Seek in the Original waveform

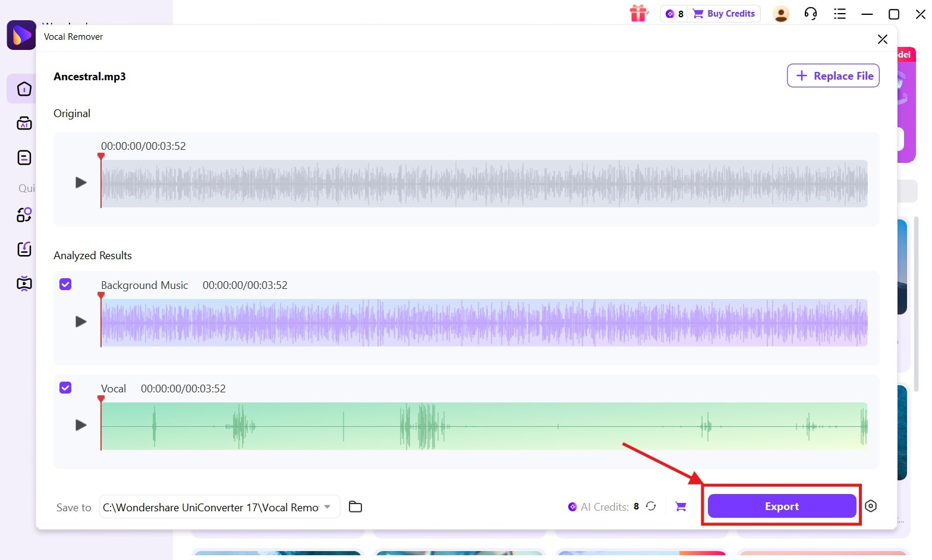click(484, 184)
